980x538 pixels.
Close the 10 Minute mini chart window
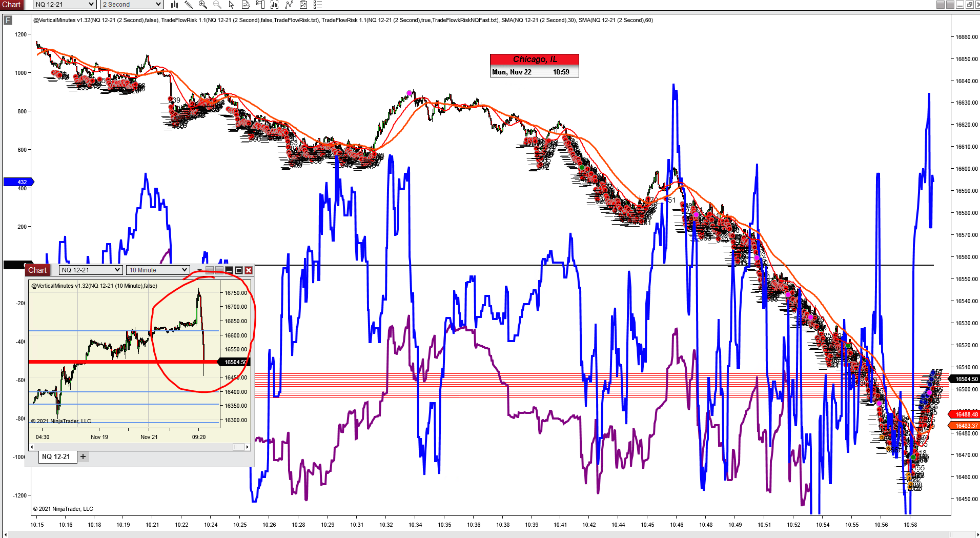coord(249,270)
